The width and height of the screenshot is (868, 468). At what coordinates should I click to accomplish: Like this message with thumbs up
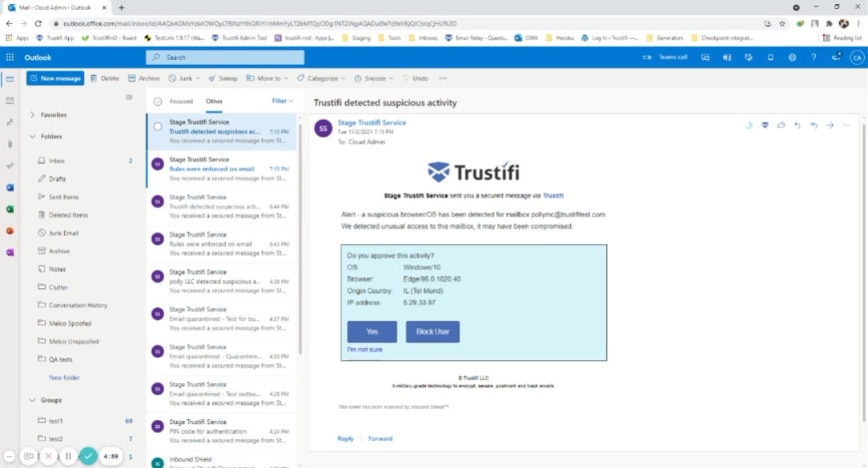pos(781,125)
